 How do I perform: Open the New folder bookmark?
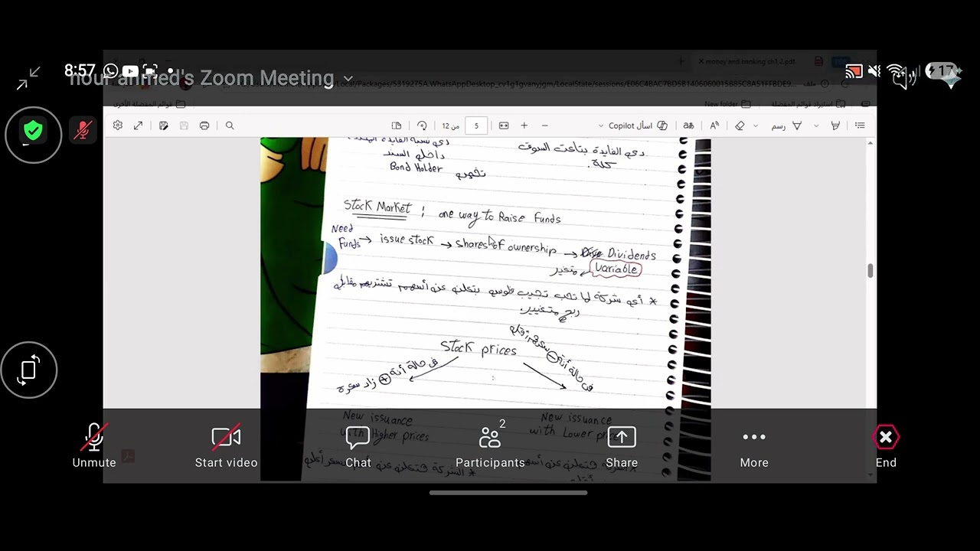(727, 104)
